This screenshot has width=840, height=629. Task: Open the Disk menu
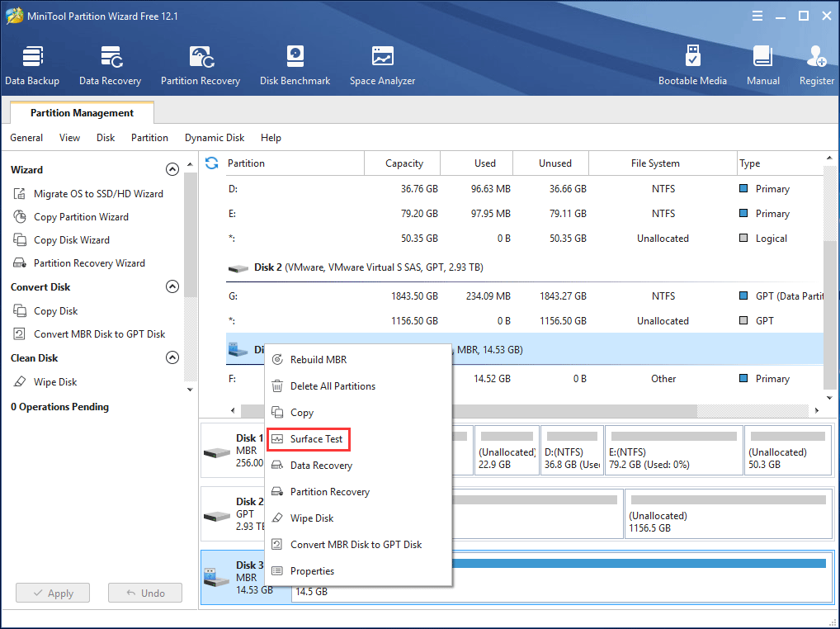pyautogui.click(x=105, y=138)
